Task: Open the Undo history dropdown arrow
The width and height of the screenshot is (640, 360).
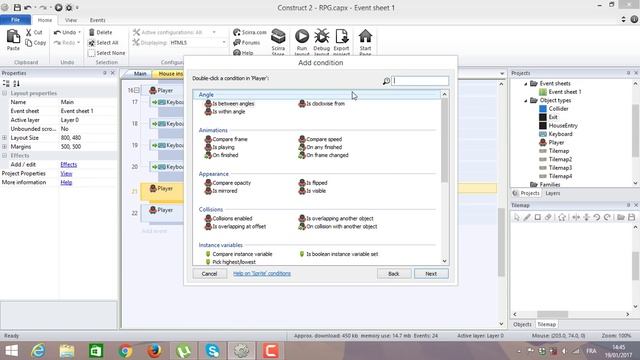Action: 79,32
